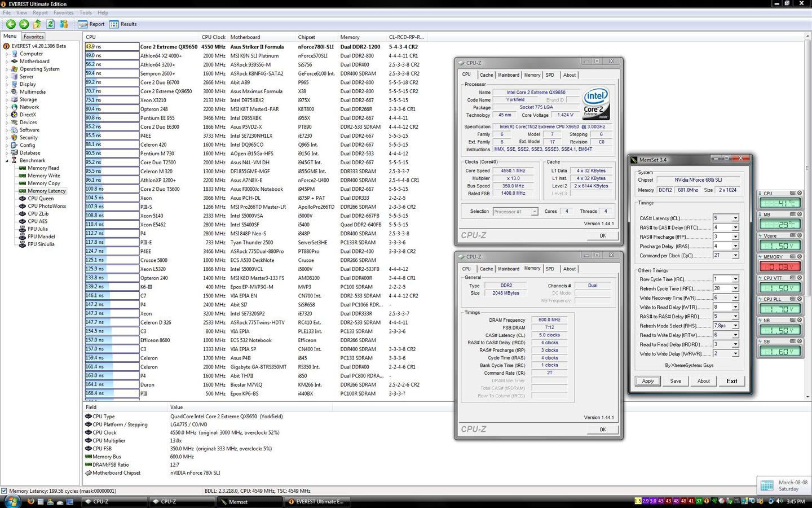Open the Multimedia category
Screen dimensions: 812x508
pyautogui.click(x=33, y=92)
